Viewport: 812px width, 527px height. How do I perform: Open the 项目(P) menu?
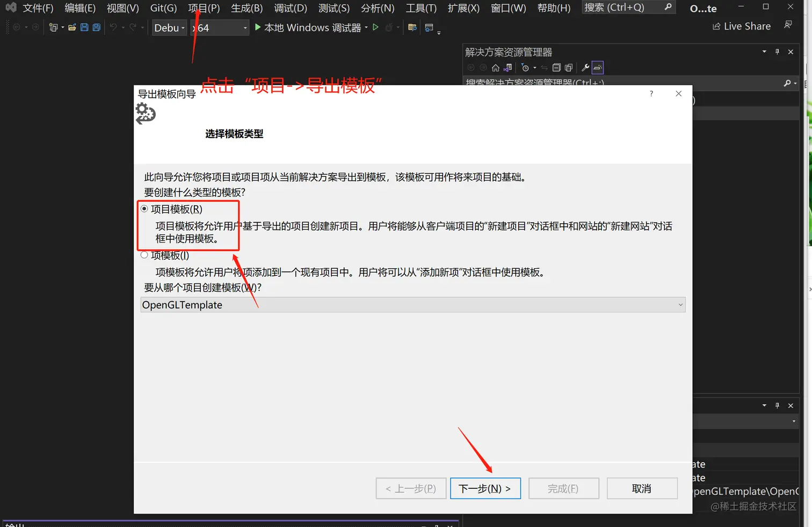click(x=204, y=8)
